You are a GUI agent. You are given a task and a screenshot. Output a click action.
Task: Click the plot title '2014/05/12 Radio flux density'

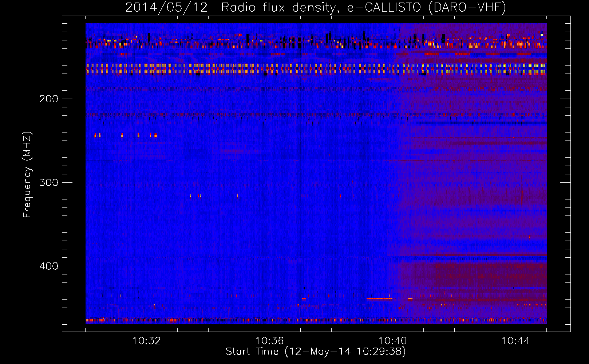click(x=316, y=8)
